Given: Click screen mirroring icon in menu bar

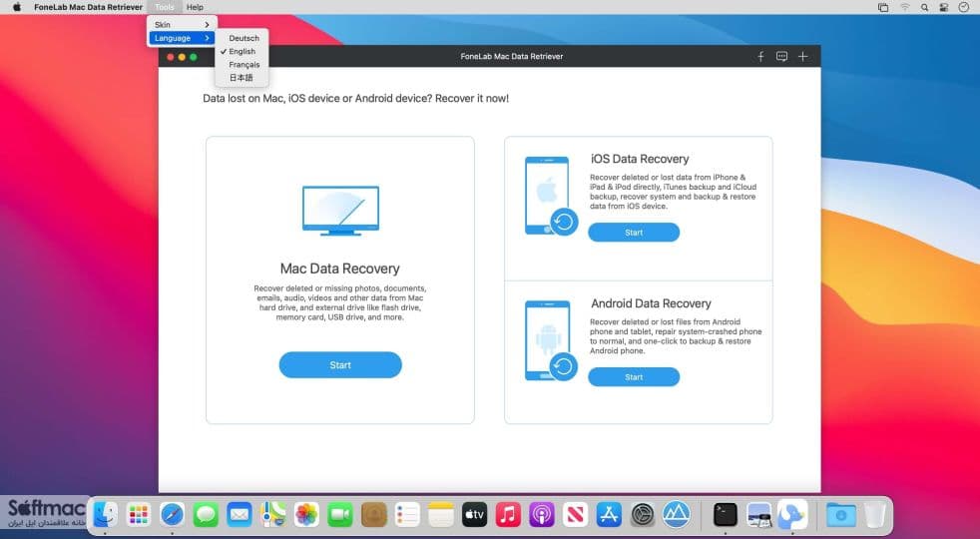Looking at the screenshot, I should [x=883, y=8].
